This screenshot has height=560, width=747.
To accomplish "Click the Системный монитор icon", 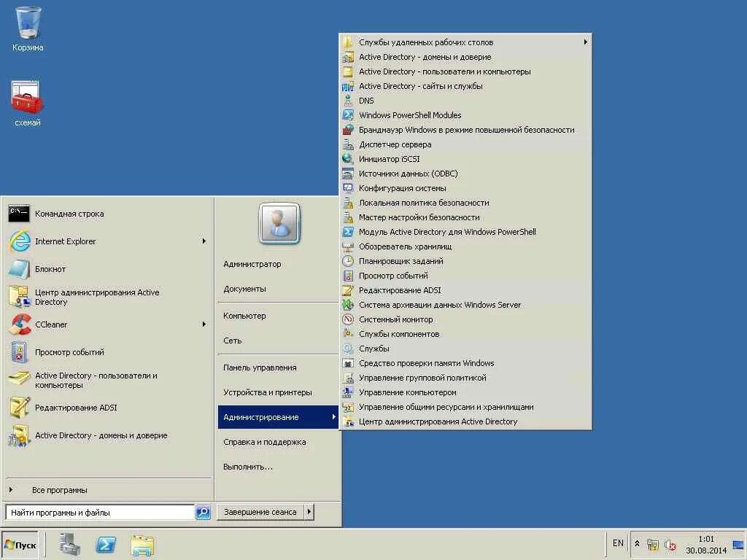I will [348, 319].
